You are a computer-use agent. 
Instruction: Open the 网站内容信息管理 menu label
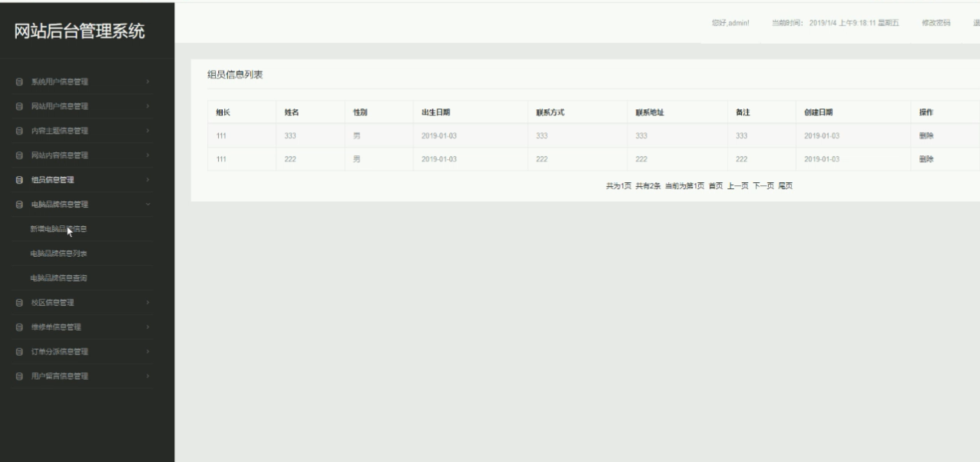click(59, 155)
